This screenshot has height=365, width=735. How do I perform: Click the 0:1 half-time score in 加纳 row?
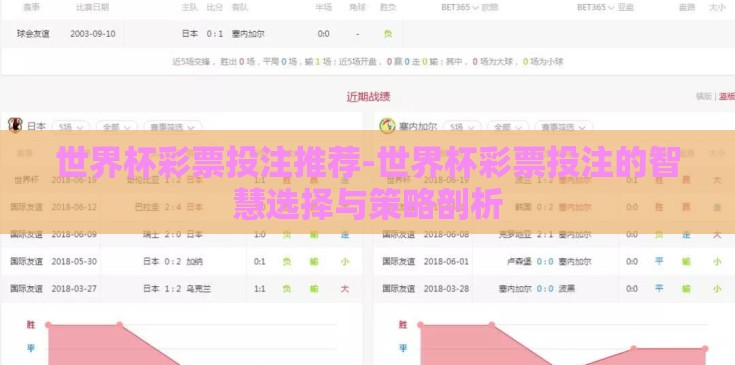pyautogui.click(x=260, y=261)
